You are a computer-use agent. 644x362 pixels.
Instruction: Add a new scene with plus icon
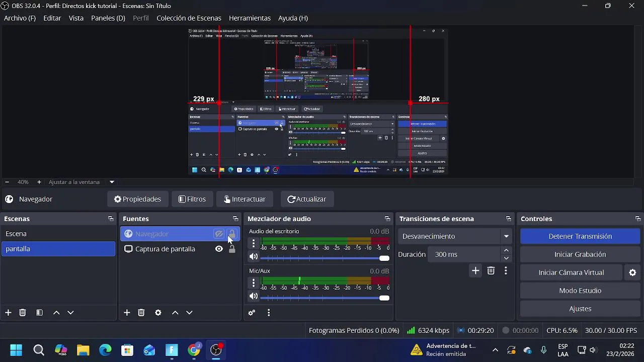pos(8,313)
